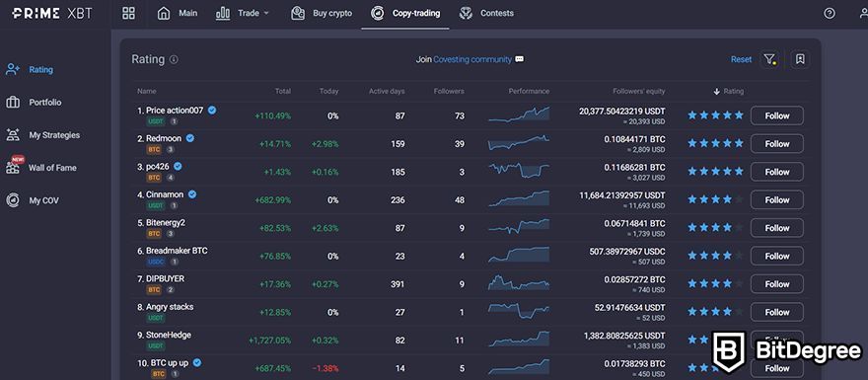868x380 pixels.
Task: Sort by Active days column header
Action: 387,92
